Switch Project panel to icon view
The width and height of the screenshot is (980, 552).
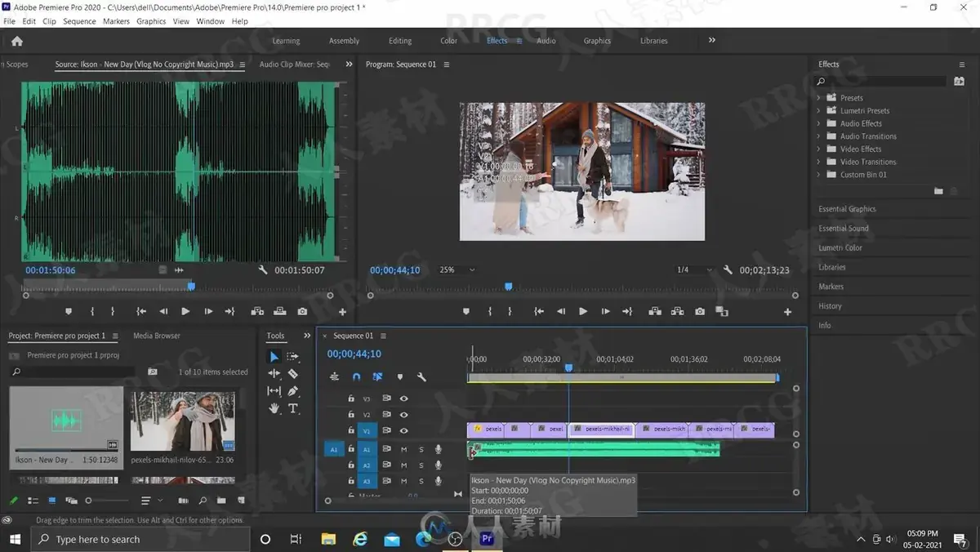click(x=52, y=501)
